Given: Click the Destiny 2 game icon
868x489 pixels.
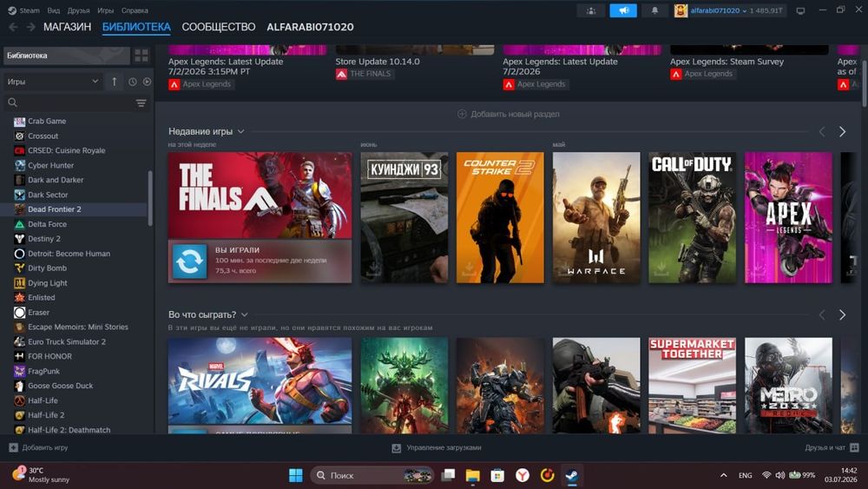Looking at the screenshot, I should coord(19,239).
